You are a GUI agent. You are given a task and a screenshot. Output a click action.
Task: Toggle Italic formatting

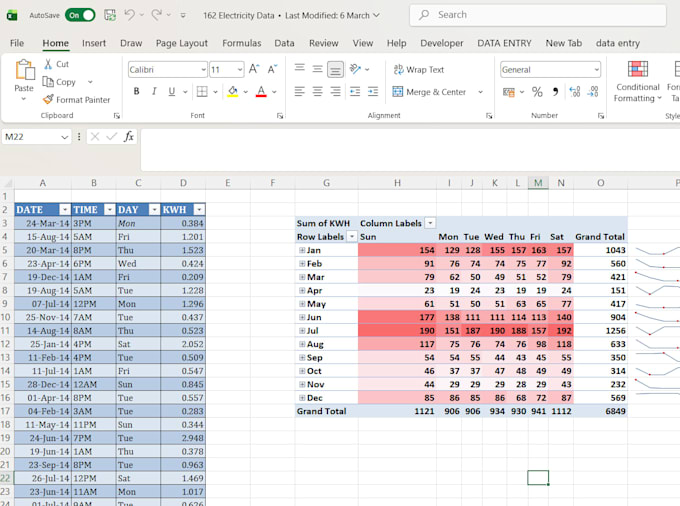coord(154,91)
